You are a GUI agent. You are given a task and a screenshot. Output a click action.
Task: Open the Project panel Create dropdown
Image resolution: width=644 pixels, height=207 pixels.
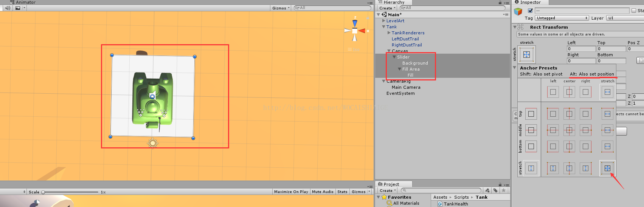point(387,190)
